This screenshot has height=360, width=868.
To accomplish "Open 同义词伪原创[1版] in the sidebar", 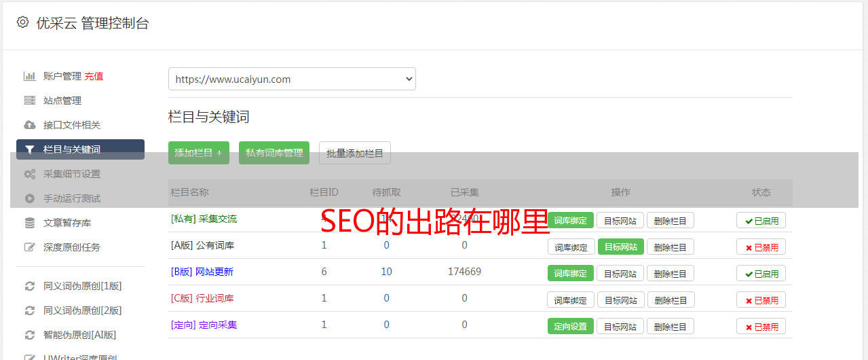I will point(83,286).
